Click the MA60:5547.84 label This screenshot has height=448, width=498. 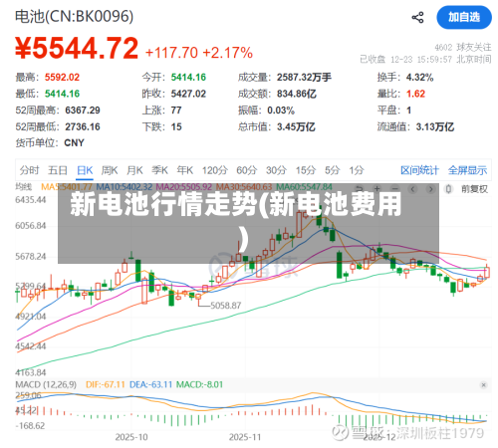[x=304, y=187]
